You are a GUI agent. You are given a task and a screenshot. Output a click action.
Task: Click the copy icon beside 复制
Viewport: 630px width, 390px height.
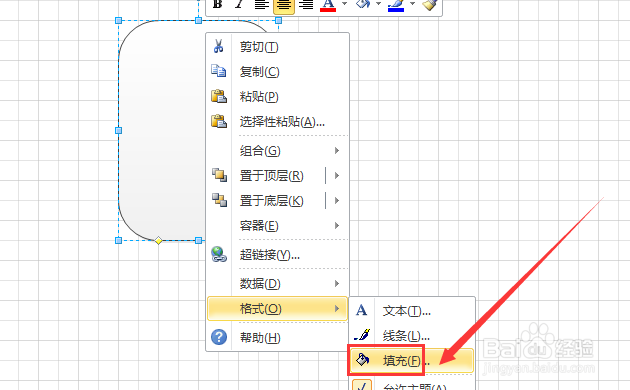point(219,71)
